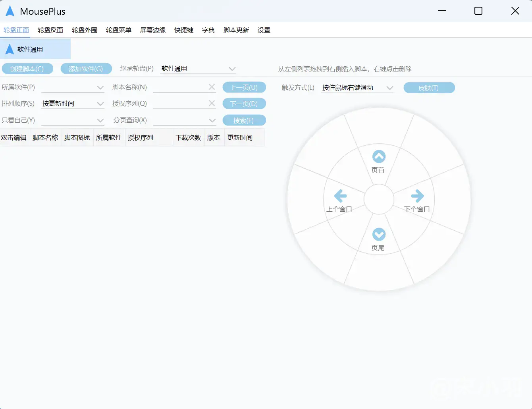532x409 pixels.
Task: Click the 页首 up-arrow wheel icon
Action: [379, 156]
